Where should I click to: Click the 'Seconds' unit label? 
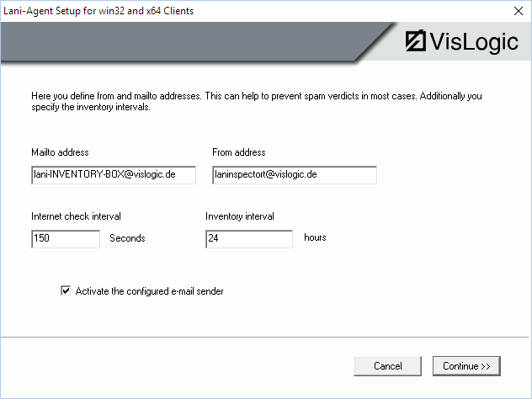127,238
